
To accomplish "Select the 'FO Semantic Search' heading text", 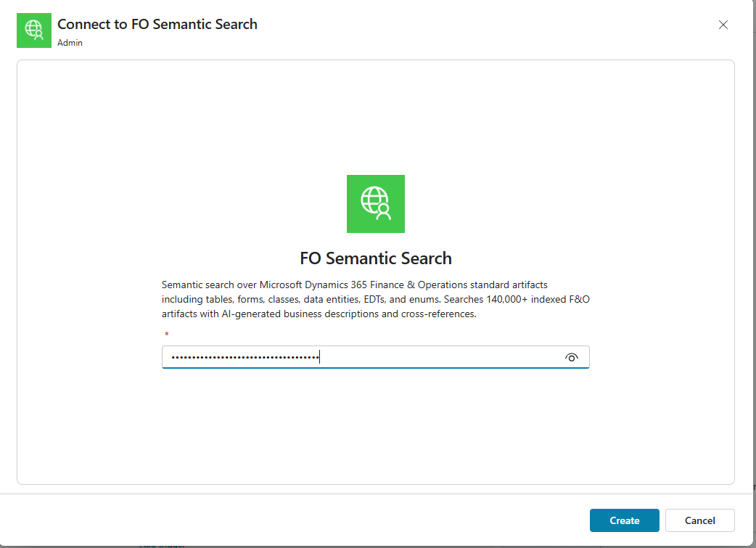I will [376, 258].
